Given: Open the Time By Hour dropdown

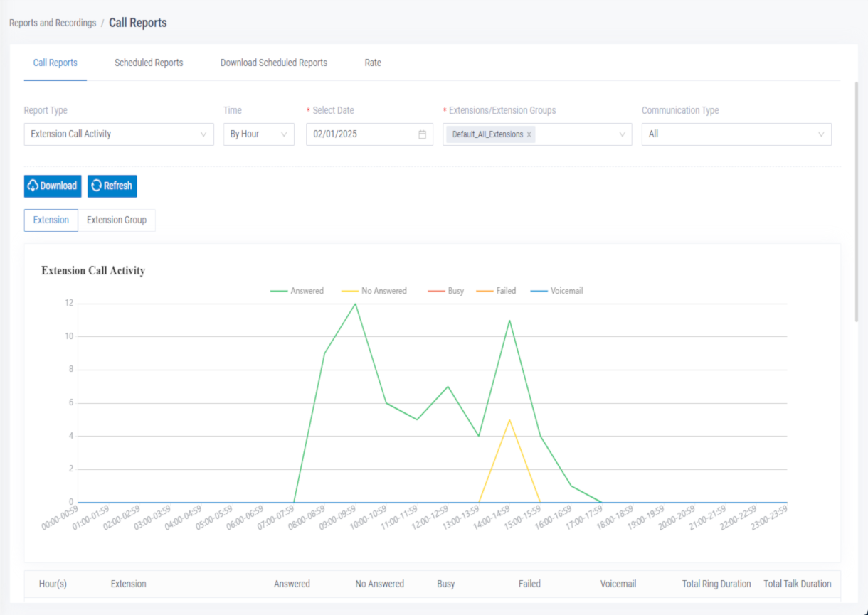Looking at the screenshot, I should (x=259, y=134).
